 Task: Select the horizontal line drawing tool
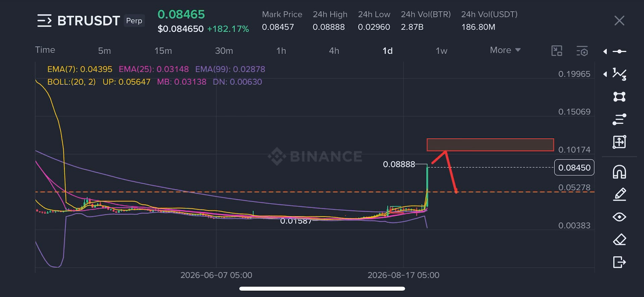pos(620,51)
